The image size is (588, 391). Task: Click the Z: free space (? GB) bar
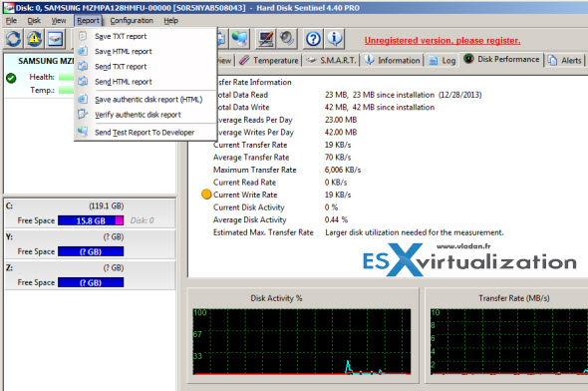tap(91, 282)
